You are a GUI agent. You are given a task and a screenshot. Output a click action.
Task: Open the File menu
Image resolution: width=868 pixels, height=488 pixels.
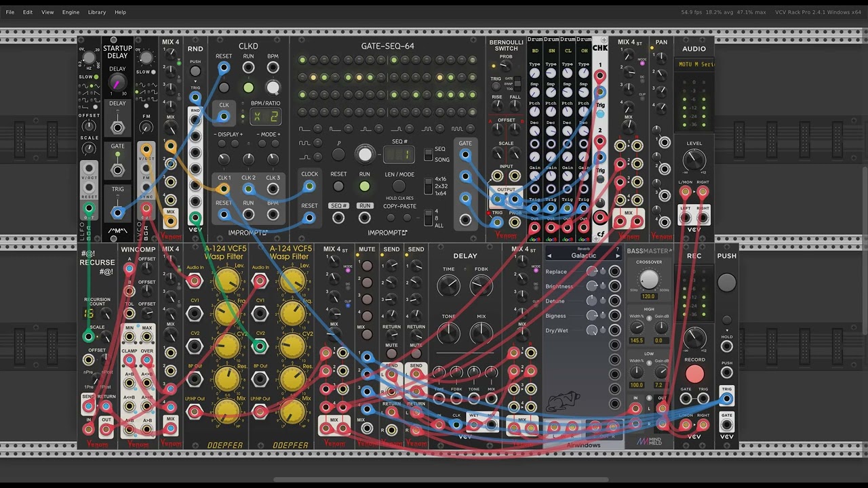10,12
